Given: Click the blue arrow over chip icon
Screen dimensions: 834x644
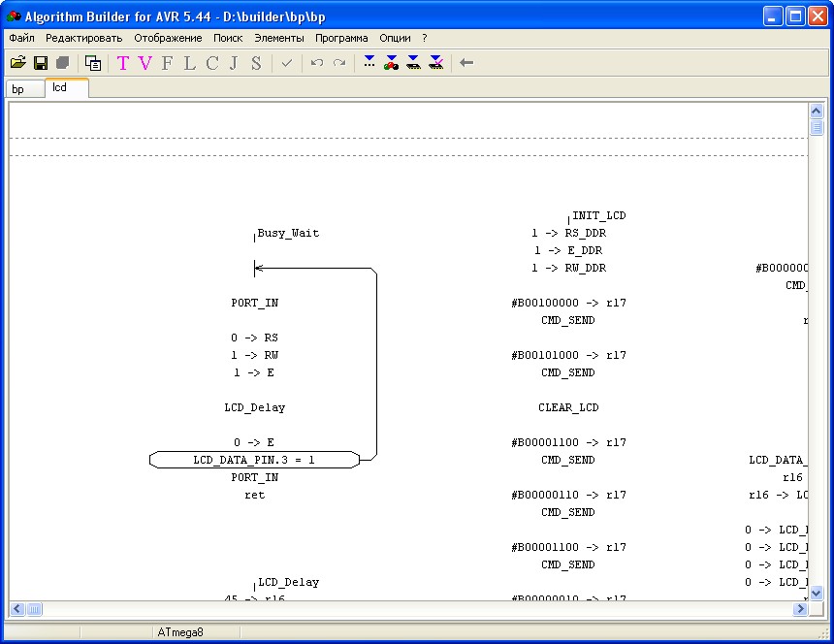Looking at the screenshot, I should 413,62.
